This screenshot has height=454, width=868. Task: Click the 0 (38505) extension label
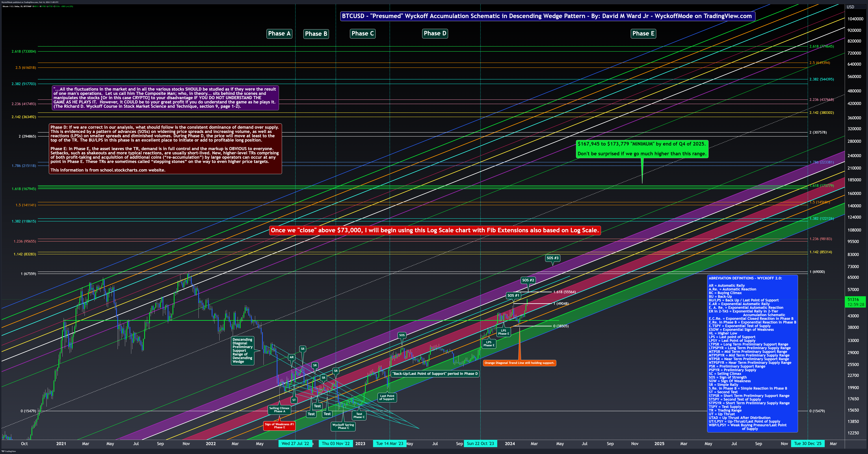point(561,326)
